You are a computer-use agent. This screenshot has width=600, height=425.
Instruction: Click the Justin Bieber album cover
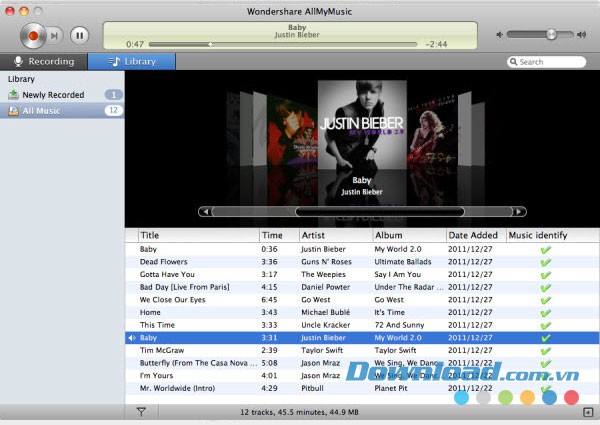click(x=362, y=125)
